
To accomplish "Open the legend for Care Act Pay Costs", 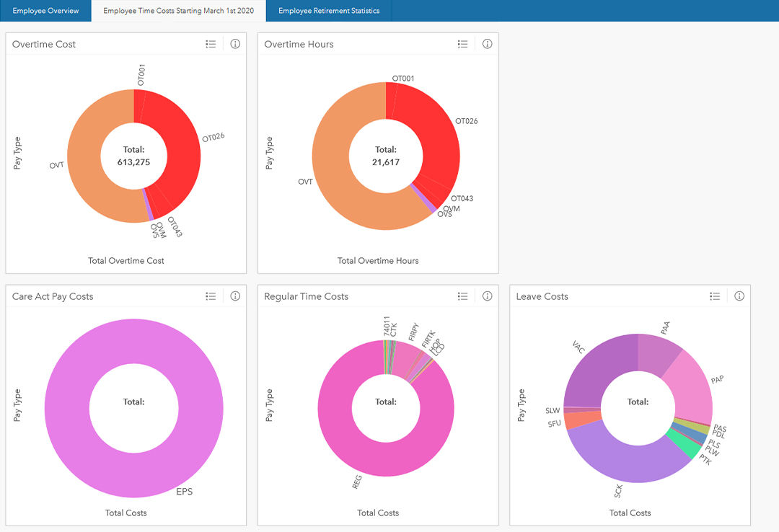I will pos(211,296).
